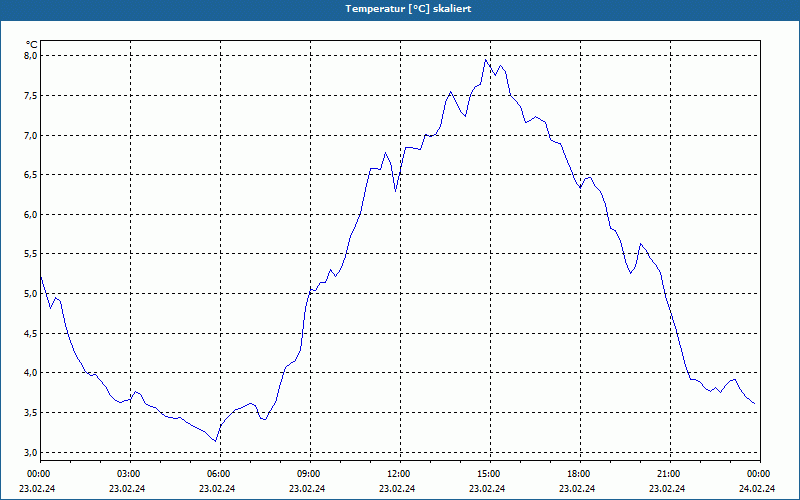This screenshot has height=500, width=800.
Task: Select the 6,0 temperature axis label
Action: (x=31, y=214)
